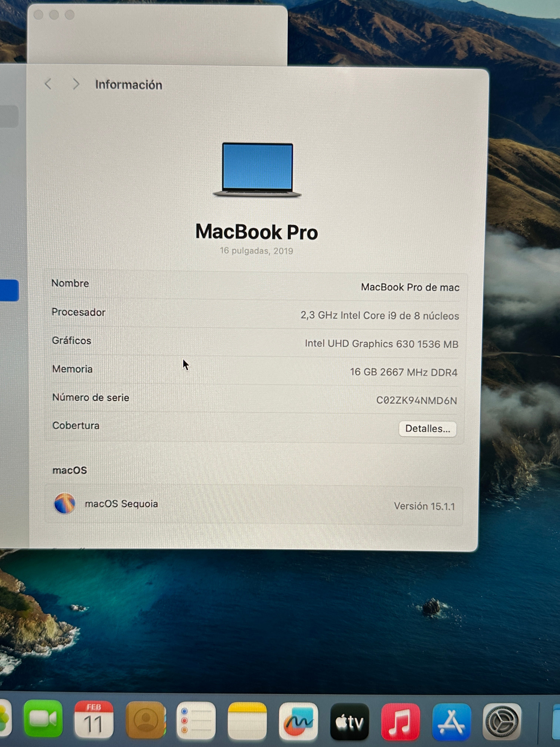This screenshot has height=747, width=560.
Task: Open Apple TV app in dock
Action: 349,721
